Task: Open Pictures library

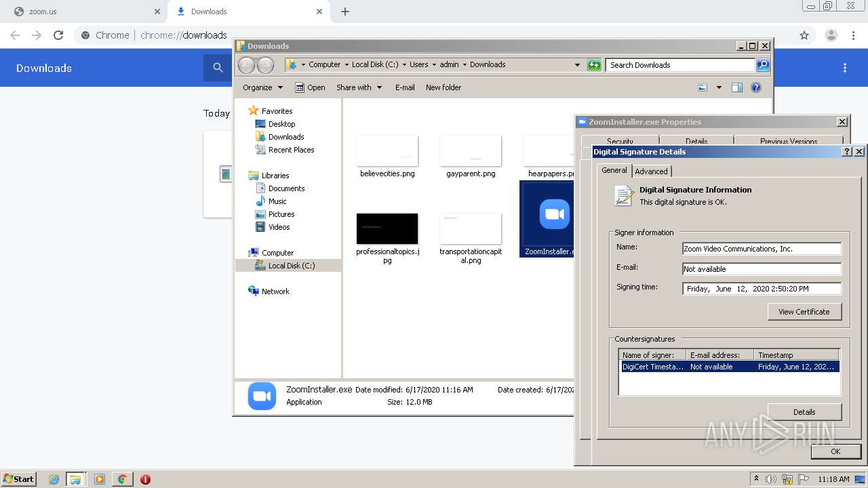Action: (281, 214)
